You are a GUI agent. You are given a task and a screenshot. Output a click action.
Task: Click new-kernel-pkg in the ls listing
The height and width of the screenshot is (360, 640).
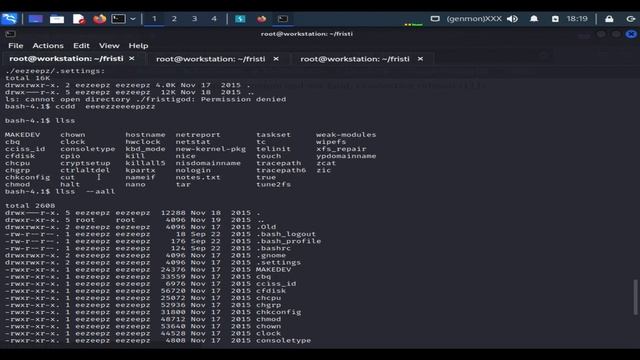coord(211,149)
